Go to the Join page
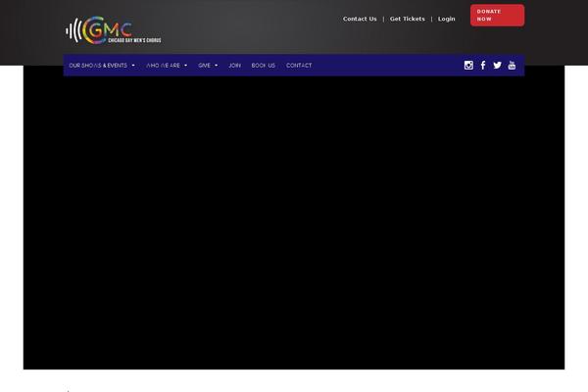Screen dimensions: 588x392 click(235, 66)
